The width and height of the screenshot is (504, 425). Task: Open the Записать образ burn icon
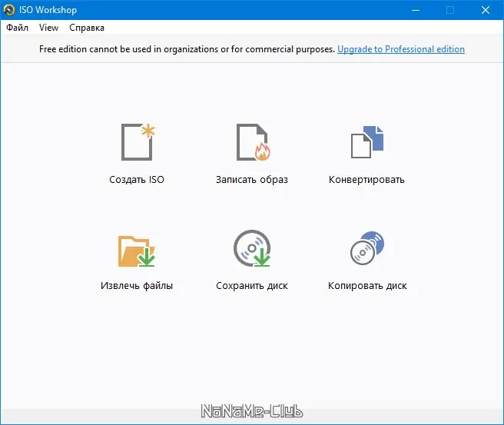coord(253,142)
